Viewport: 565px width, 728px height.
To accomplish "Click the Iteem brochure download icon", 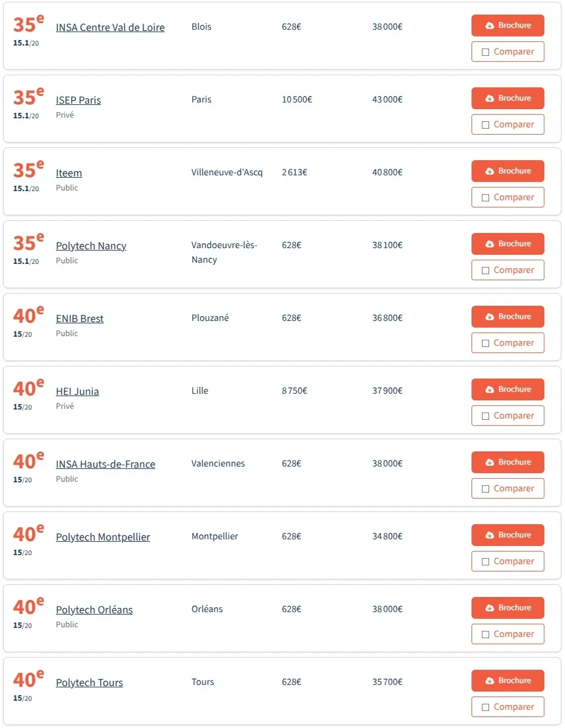I will tap(490, 172).
